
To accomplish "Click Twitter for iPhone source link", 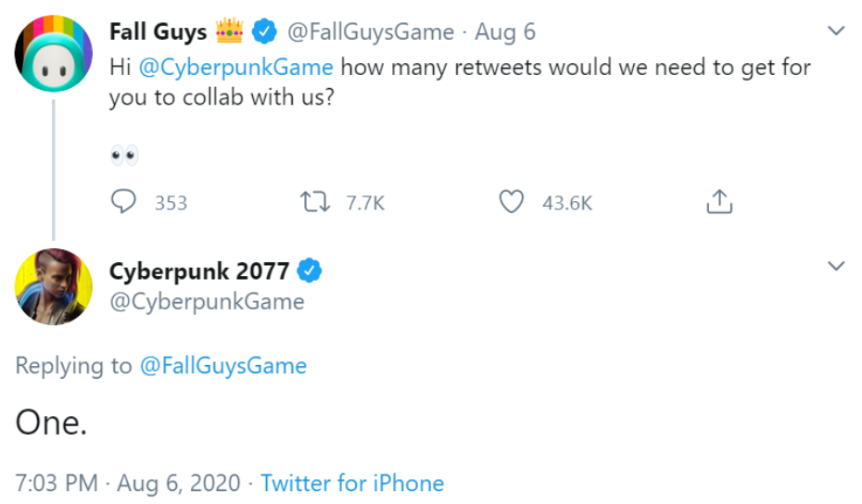I will [x=352, y=484].
